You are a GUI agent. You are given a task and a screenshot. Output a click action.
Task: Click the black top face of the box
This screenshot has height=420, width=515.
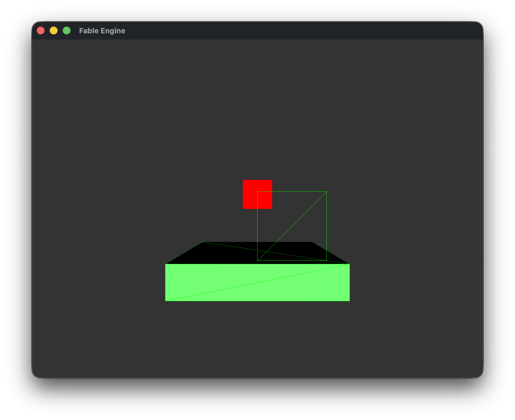pyautogui.click(x=226, y=254)
